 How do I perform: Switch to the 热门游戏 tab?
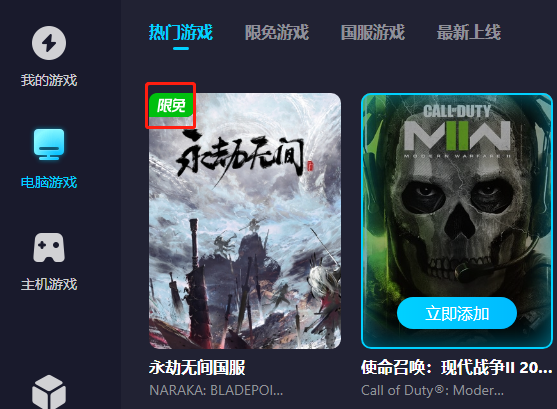(181, 32)
